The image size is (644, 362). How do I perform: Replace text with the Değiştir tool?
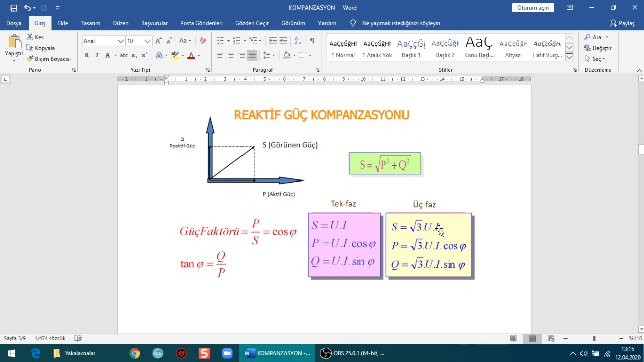597,48
